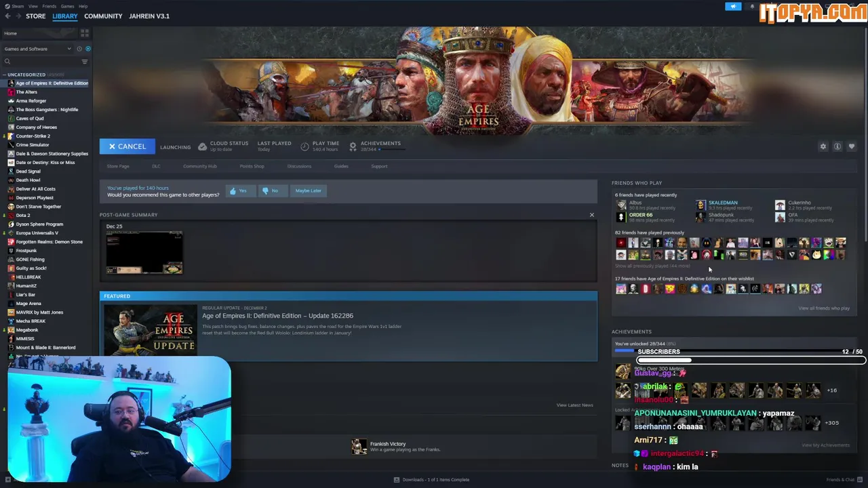
Task: Click the library search magnifier icon
Action: click(7, 62)
